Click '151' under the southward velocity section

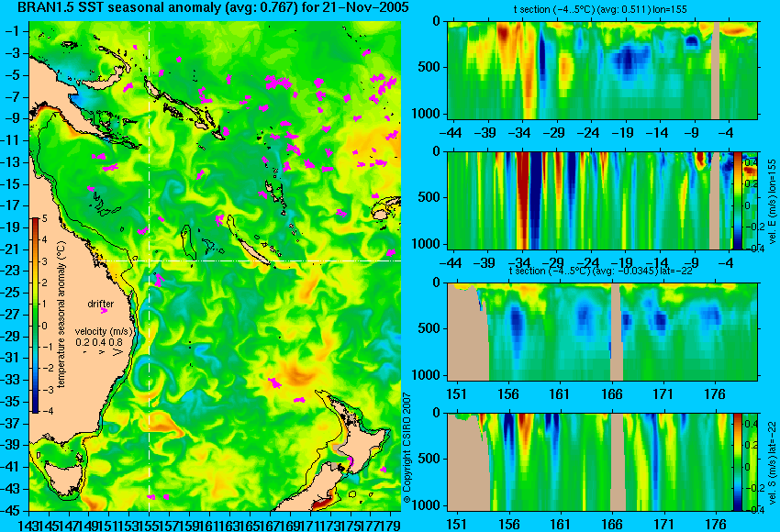[456, 525]
